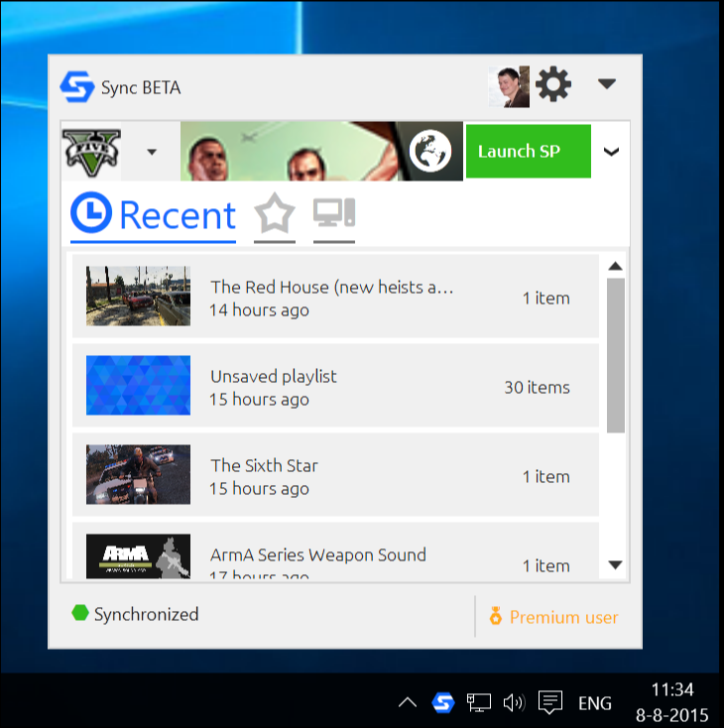724x728 pixels.
Task: Click the GTA Five game logo
Action: tap(91, 152)
